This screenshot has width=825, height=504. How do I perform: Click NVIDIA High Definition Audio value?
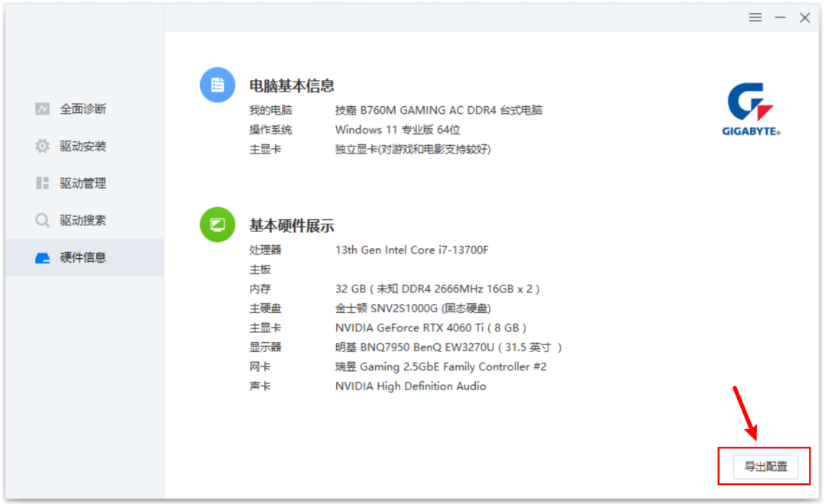[411, 386]
